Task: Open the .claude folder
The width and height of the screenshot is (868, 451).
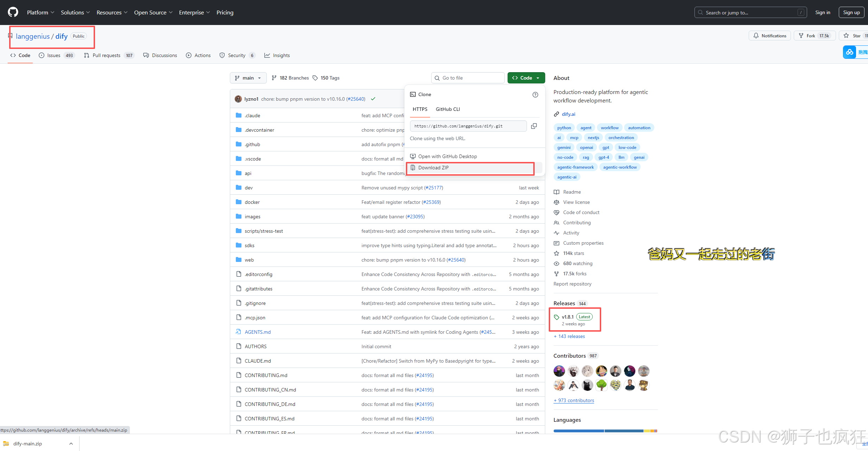Action: click(252, 115)
